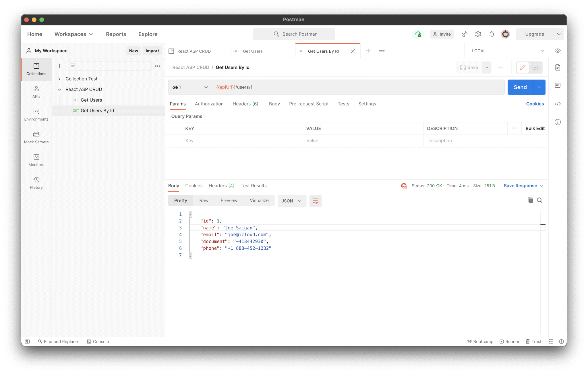Click the Invite button
The image size is (588, 374).
click(442, 34)
